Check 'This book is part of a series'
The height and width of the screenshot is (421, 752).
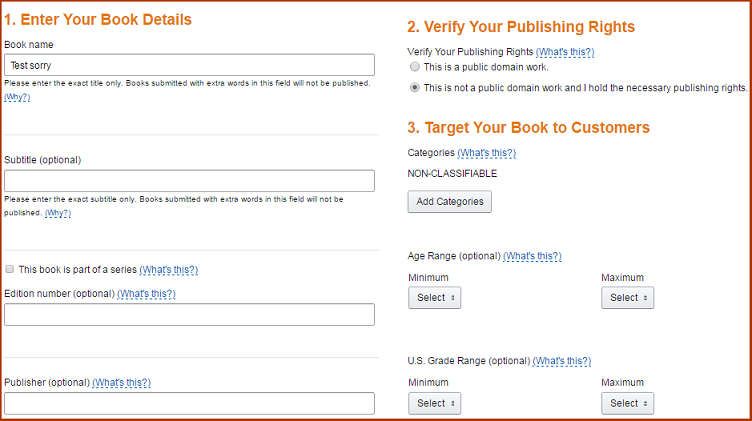pos(10,269)
